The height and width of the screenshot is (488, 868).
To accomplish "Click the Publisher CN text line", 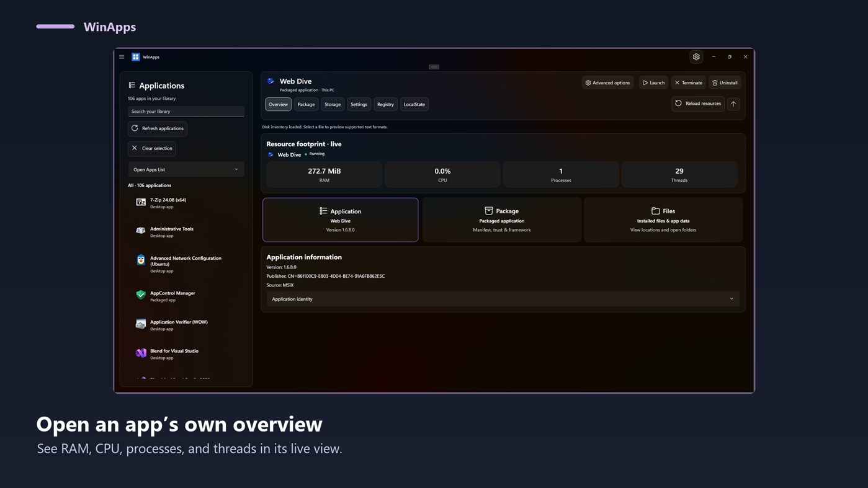I will pos(326,276).
